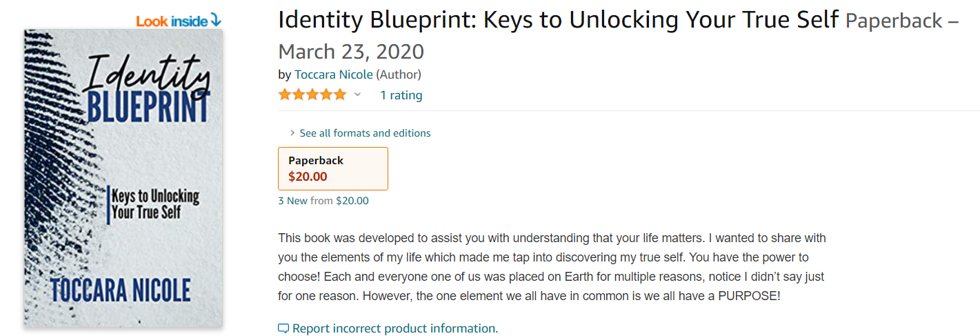Image resolution: width=980 pixels, height=336 pixels.
Task: Click the speech bubble report icon
Action: (283, 328)
